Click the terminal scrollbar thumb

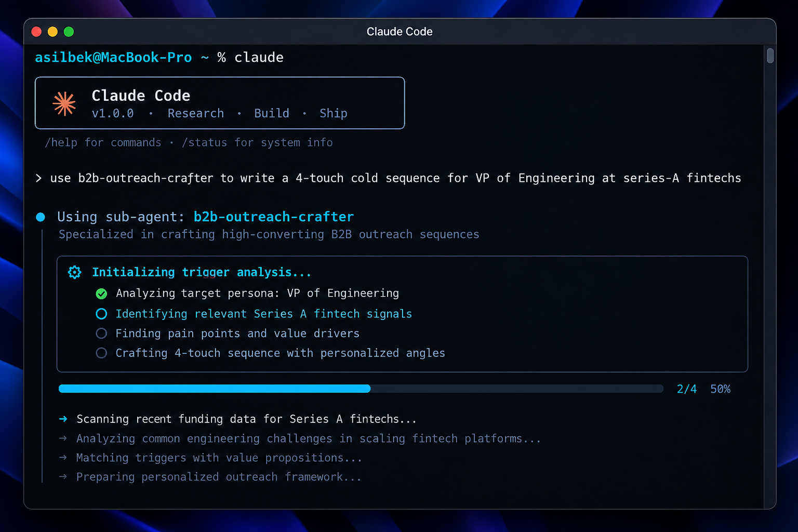click(770, 56)
